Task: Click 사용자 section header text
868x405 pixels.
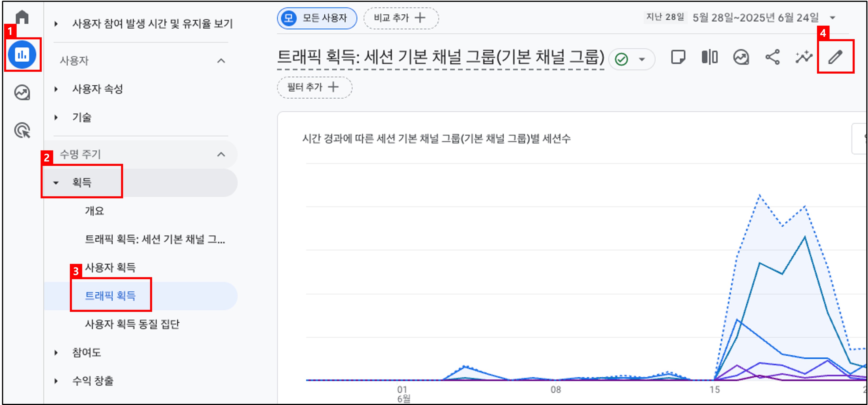Action: (74, 61)
